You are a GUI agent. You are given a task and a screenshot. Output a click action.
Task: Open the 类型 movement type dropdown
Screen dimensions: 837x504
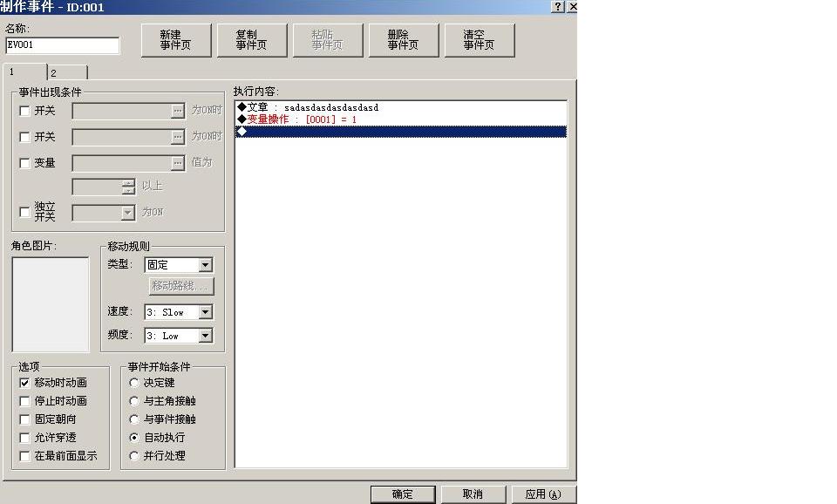point(206,265)
